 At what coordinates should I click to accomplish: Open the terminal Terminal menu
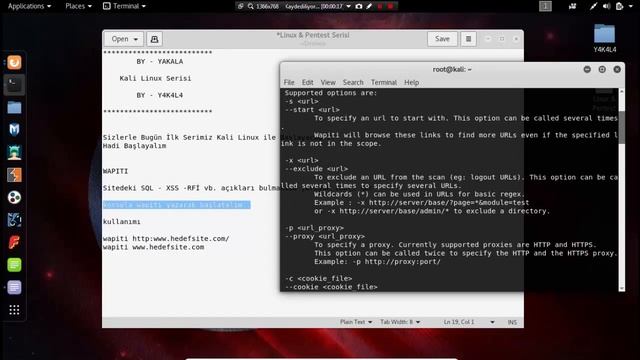coord(384,82)
